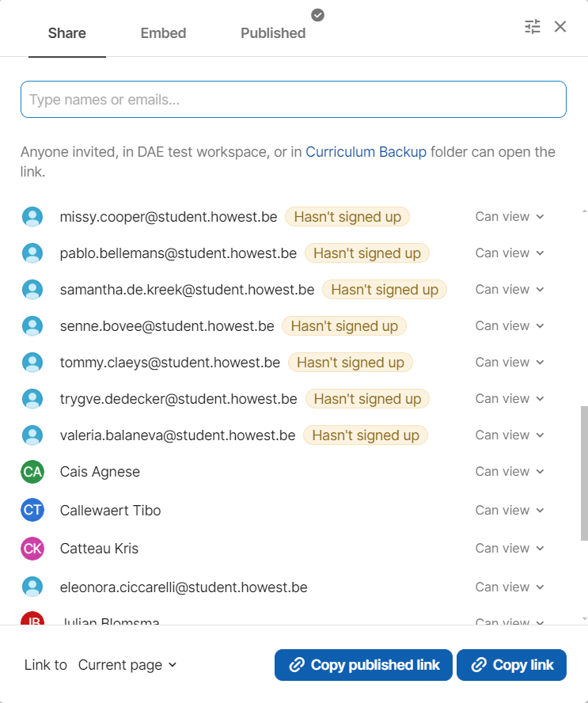Change pablo.bellemans Can view permission
The width and height of the screenshot is (588, 703).
[510, 253]
